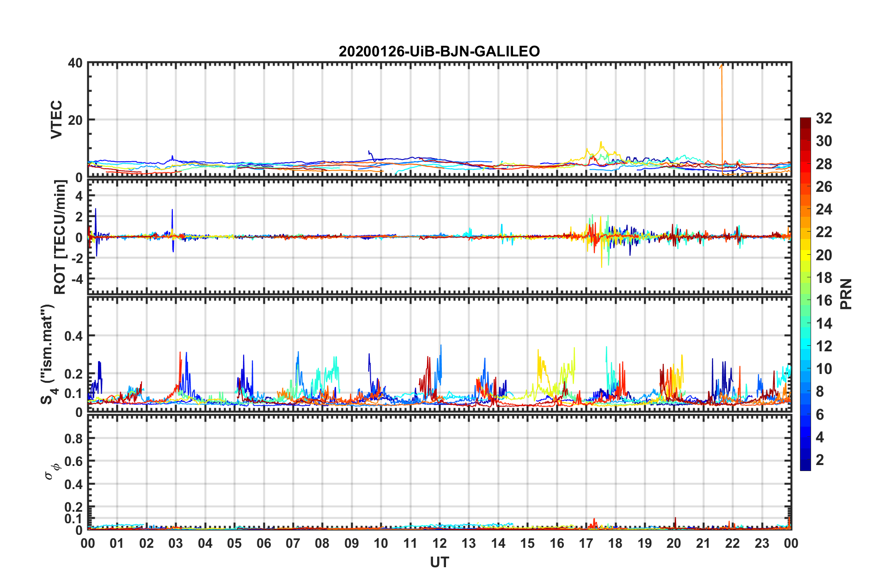Click the 17 tick label on the UT axis
879x588 pixels.
click(x=586, y=543)
